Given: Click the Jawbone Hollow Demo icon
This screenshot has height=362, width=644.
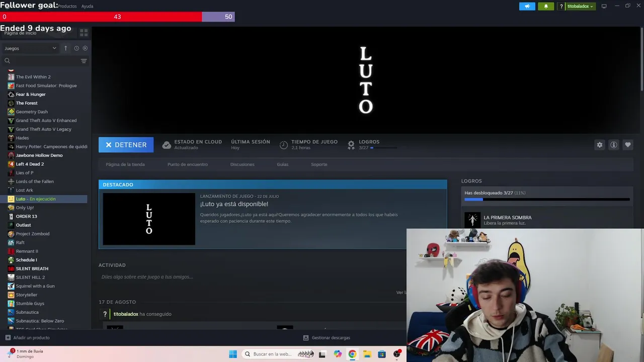Looking at the screenshot, I should coord(11,155).
